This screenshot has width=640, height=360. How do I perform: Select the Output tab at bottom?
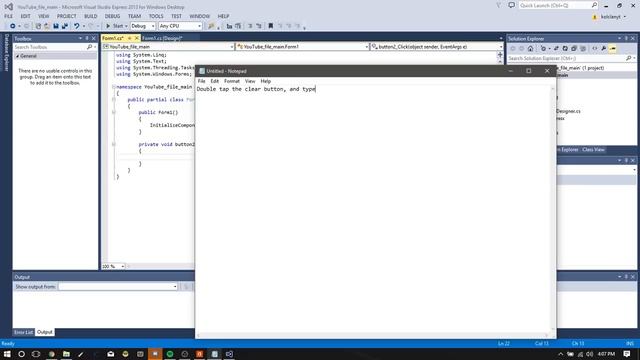pos(45,332)
